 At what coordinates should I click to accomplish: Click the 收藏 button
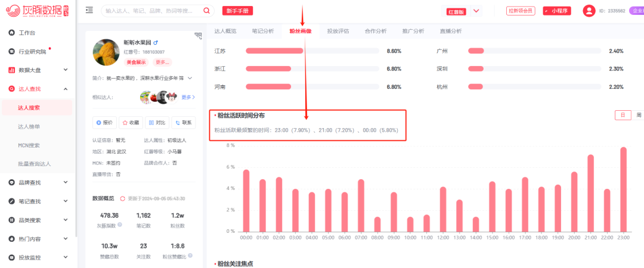[131, 122]
